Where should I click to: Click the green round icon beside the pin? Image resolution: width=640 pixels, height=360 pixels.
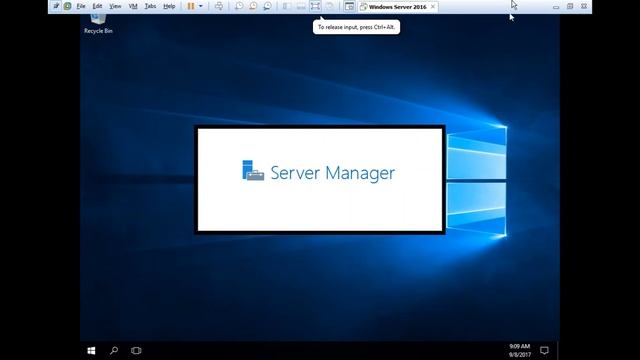tap(67, 6)
